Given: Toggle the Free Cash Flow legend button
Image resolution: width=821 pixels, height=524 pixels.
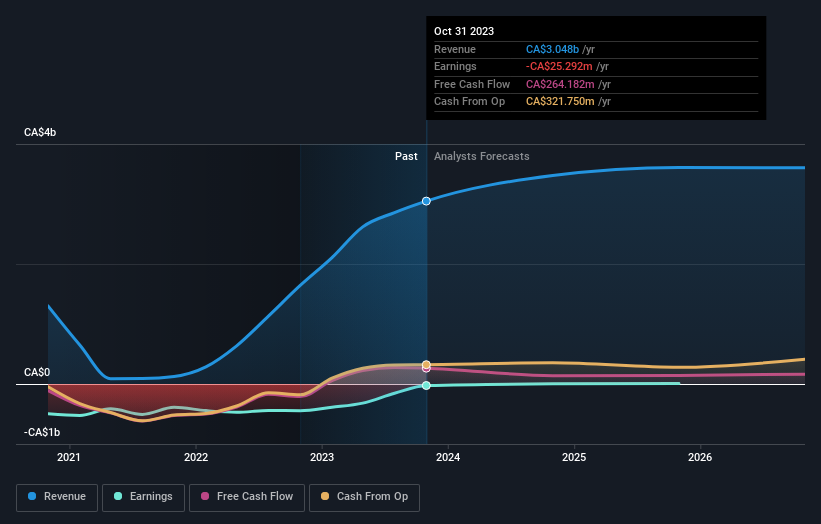Looking at the screenshot, I should pyautogui.click(x=247, y=497).
